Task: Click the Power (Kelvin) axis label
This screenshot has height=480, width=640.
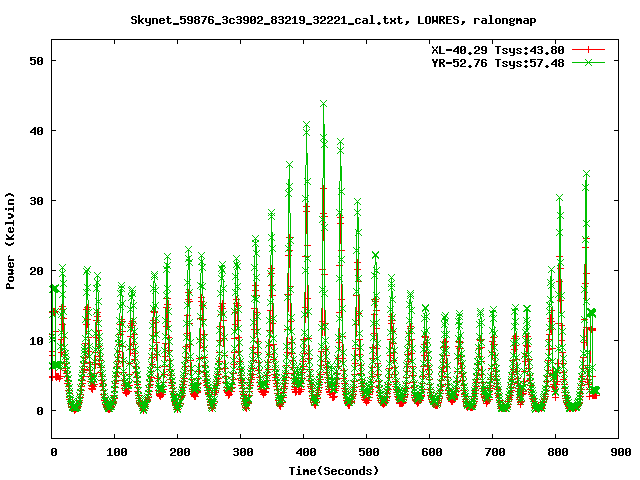Action: [10, 241]
